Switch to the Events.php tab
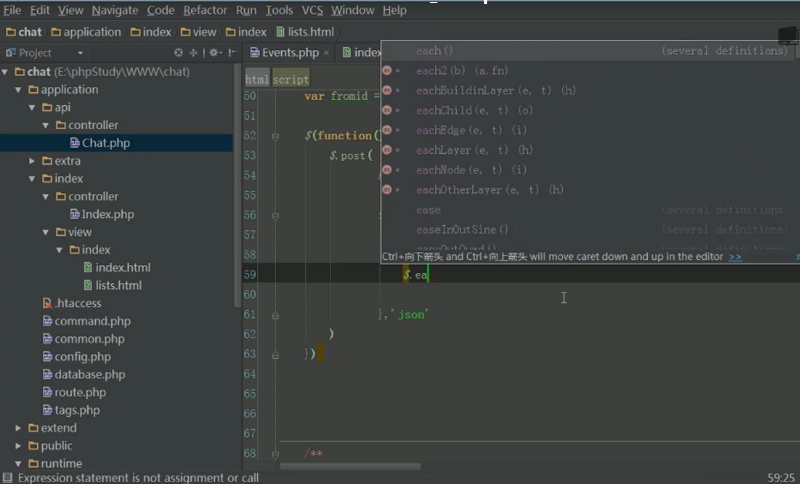This screenshot has height=484, width=800. (x=290, y=53)
